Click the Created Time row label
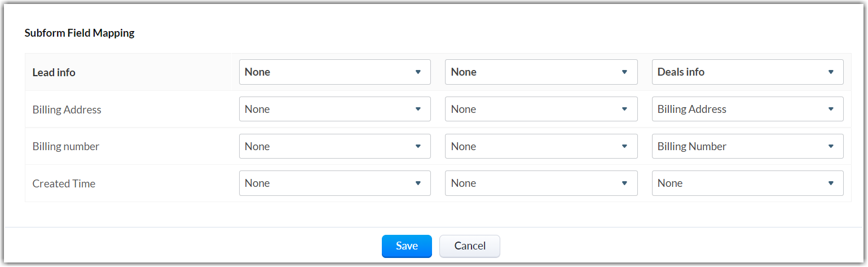The width and height of the screenshot is (868, 267). (x=64, y=183)
